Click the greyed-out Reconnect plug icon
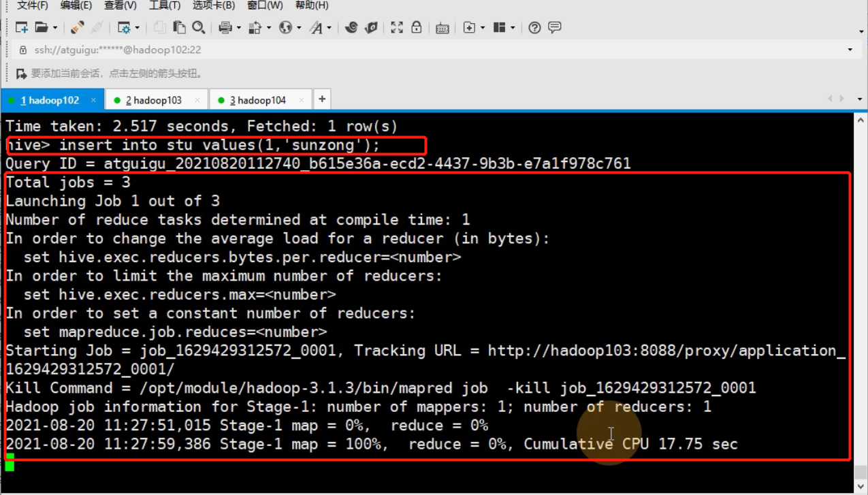Screen dimensions: 868x495 pyautogui.click(x=97, y=27)
